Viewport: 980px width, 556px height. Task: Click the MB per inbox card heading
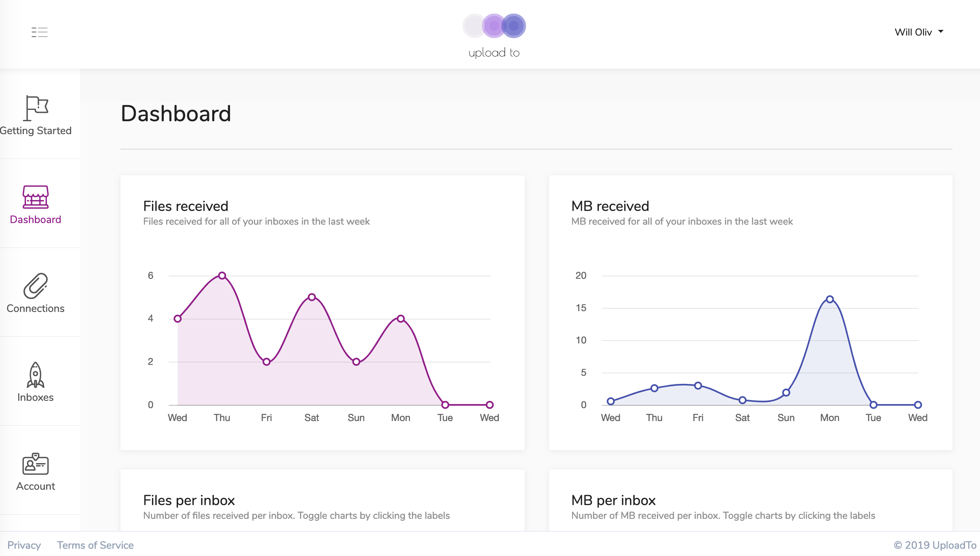[x=613, y=500]
